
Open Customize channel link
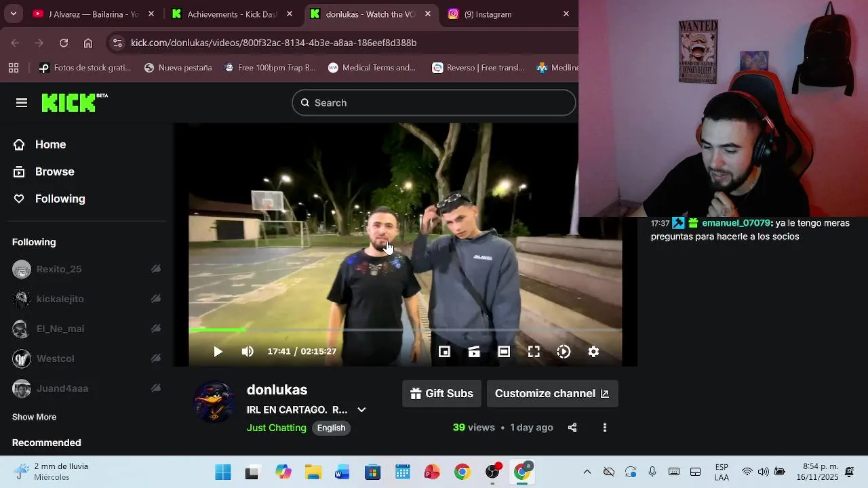click(x=552, y=394)
